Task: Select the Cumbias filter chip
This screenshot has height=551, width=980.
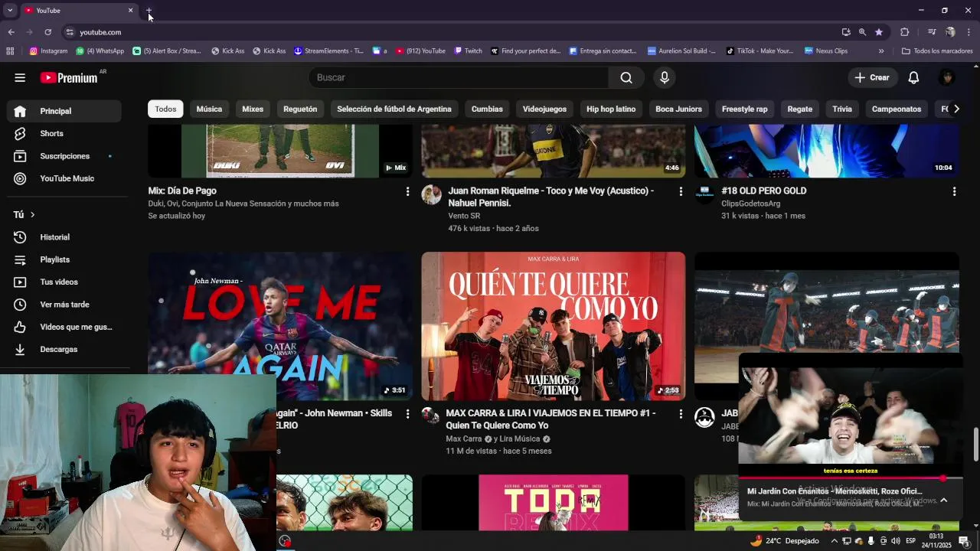Action: (x=487, y=109)
